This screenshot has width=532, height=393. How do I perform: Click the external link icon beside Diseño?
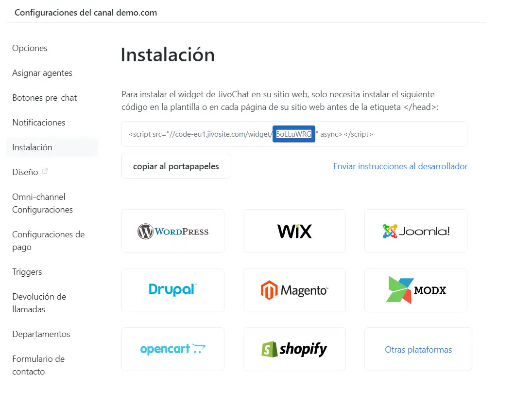pos(45,171)
